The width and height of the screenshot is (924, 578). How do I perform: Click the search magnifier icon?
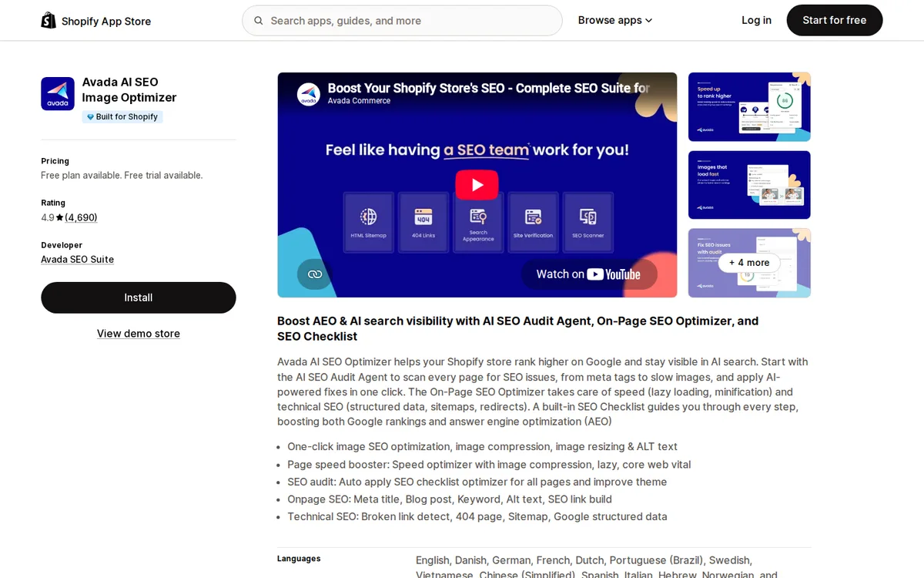pos(259,21)
